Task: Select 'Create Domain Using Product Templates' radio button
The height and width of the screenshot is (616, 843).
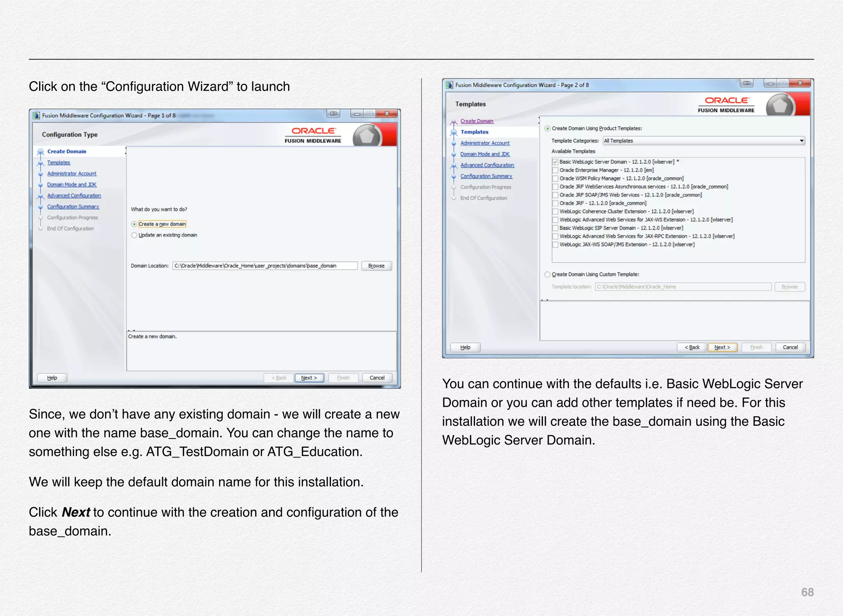Action: click(547, 128)
